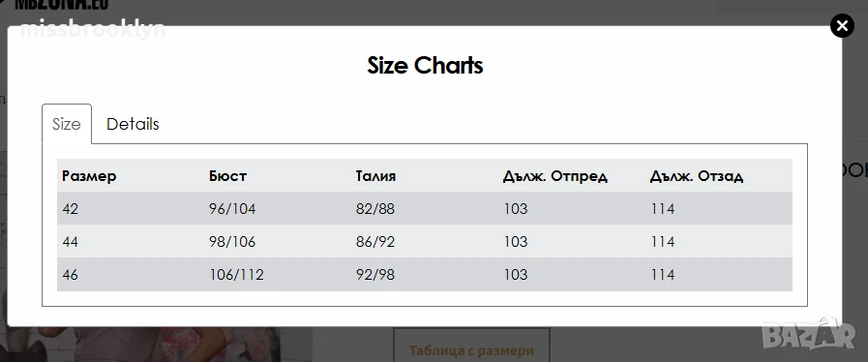
Task: Close the Size Charts popup
Action: [x=842, y=25]
